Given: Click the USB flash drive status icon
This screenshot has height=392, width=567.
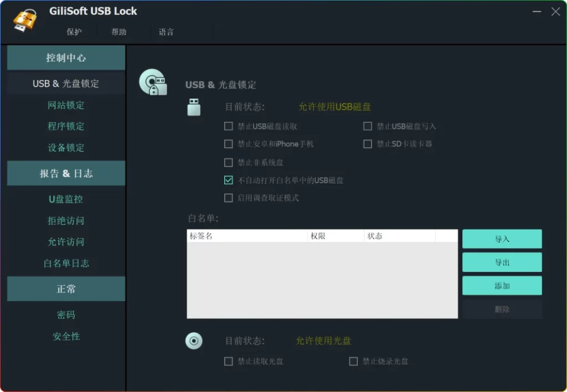Looking at the screenshot, I should tap(193, 106).
